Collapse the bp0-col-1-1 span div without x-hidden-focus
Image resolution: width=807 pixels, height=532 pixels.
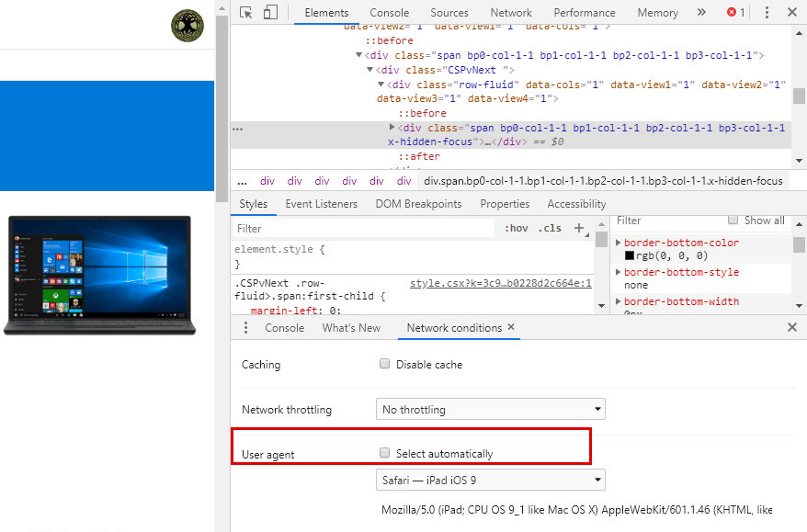coord(358,55)
